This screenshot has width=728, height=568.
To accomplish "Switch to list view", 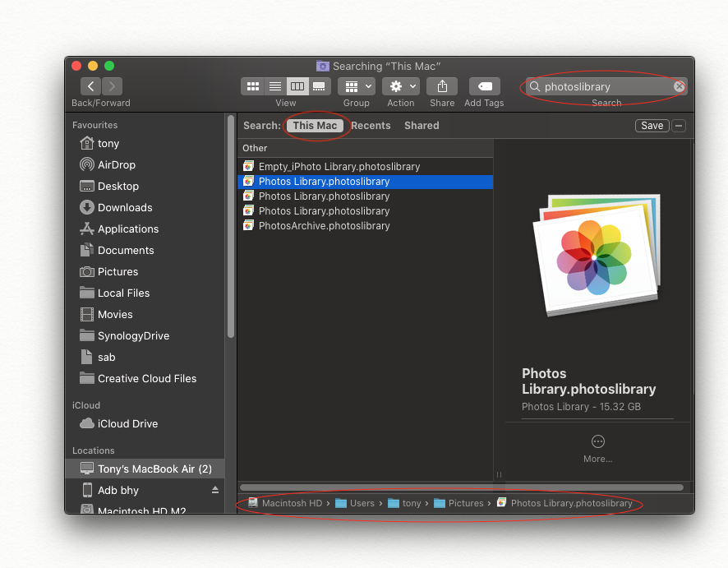I will click(275, 86).
